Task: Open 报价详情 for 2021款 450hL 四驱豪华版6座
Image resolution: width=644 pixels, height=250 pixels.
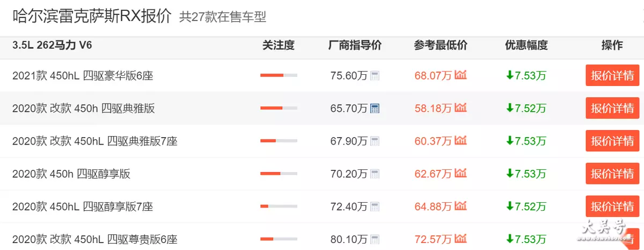Action: pos(612,75)
